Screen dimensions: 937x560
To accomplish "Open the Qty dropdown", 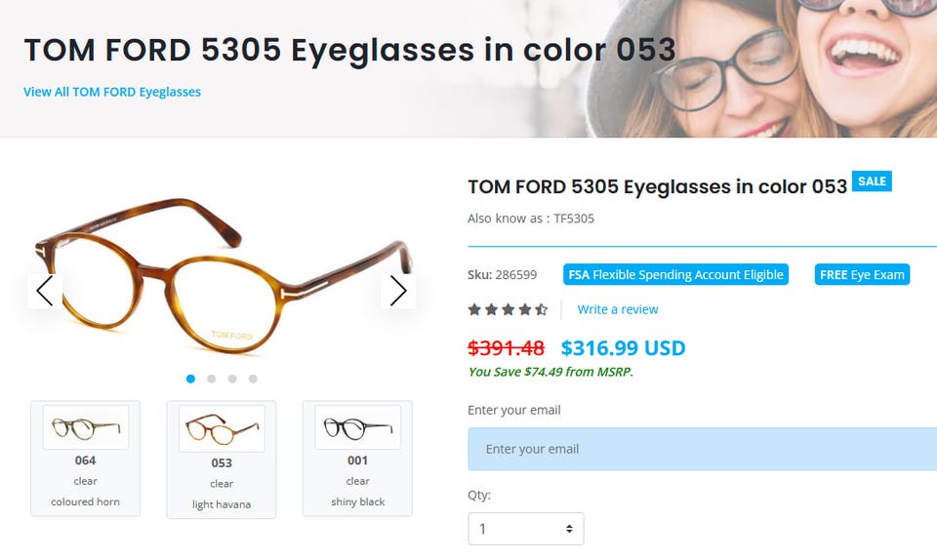I will pyautogui.click(x=526, y=529).
